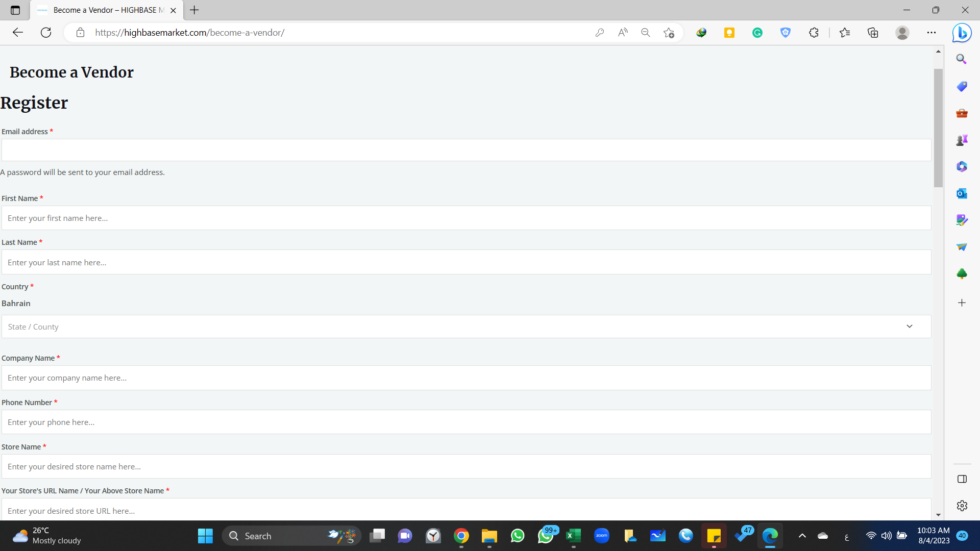This screenshot has height=551, width=980.
Task: Add sidebar app with plus icon
Action: pos(962,303)
